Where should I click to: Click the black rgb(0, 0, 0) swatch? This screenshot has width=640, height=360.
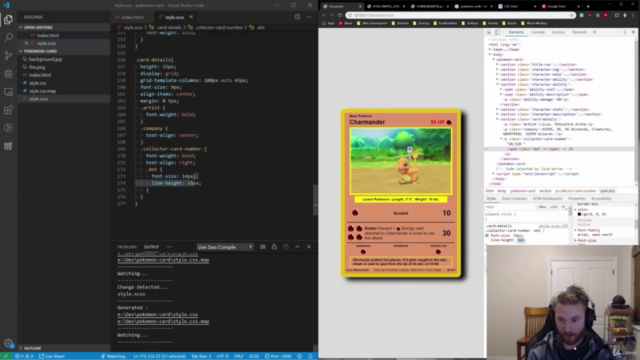tap(579, 214)
